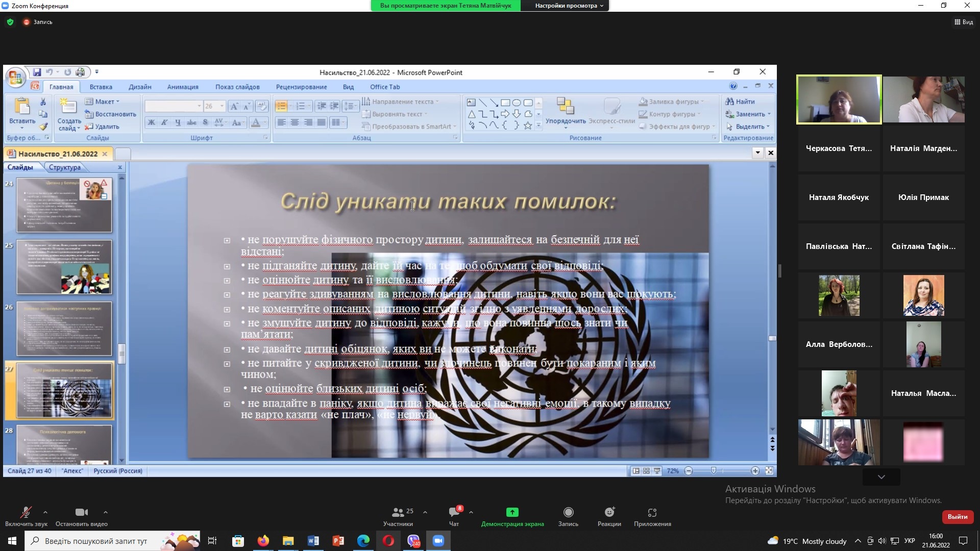Click the Record circle icon
Viewport: 980px width, 551px height.
568,512
